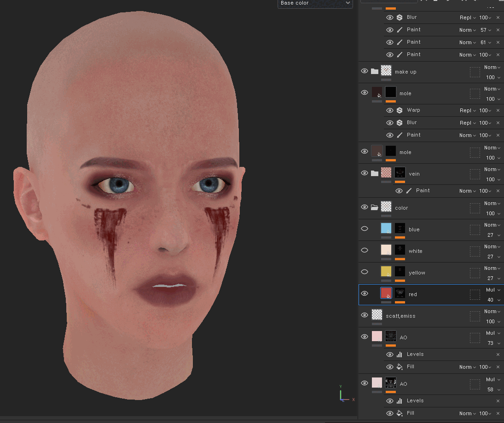Click the make up folder icon
Screen dimensions: 504x423
tap(375, 71)
